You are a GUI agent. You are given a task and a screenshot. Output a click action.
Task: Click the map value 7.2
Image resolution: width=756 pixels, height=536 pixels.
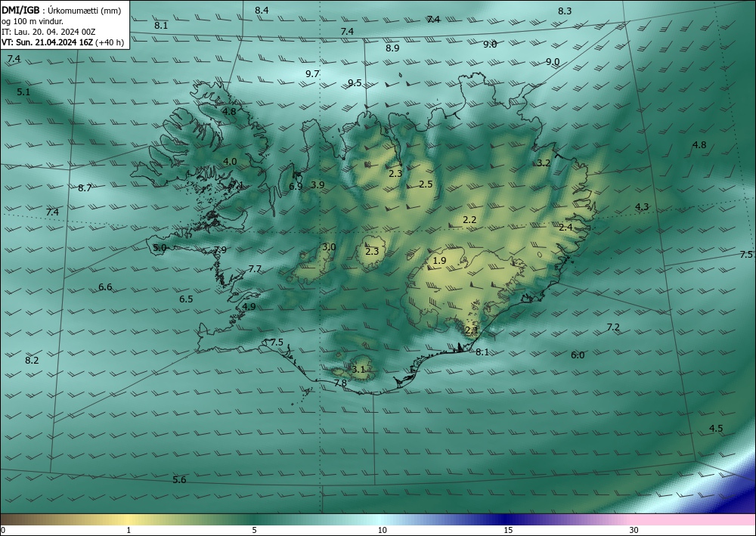613,327
